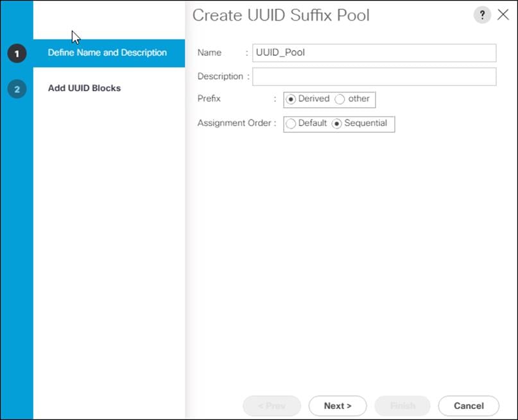
Task: Click the Finish button
Action: (402, 406)
